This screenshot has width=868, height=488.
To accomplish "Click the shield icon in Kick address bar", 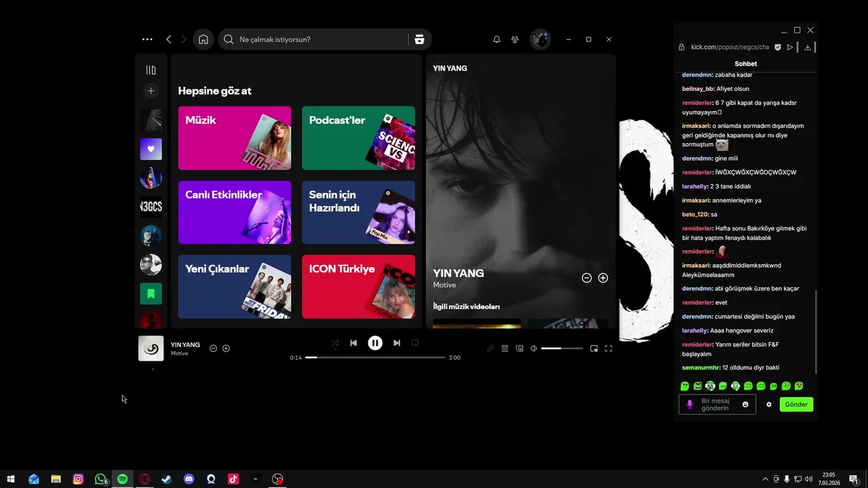I will [778, 47].
